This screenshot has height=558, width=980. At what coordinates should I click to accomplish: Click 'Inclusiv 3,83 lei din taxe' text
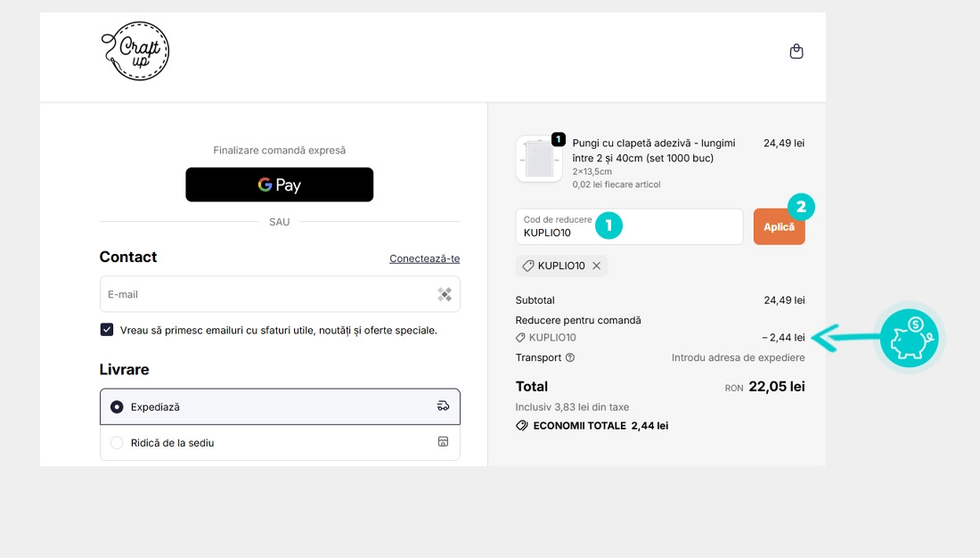click(572, 407)
